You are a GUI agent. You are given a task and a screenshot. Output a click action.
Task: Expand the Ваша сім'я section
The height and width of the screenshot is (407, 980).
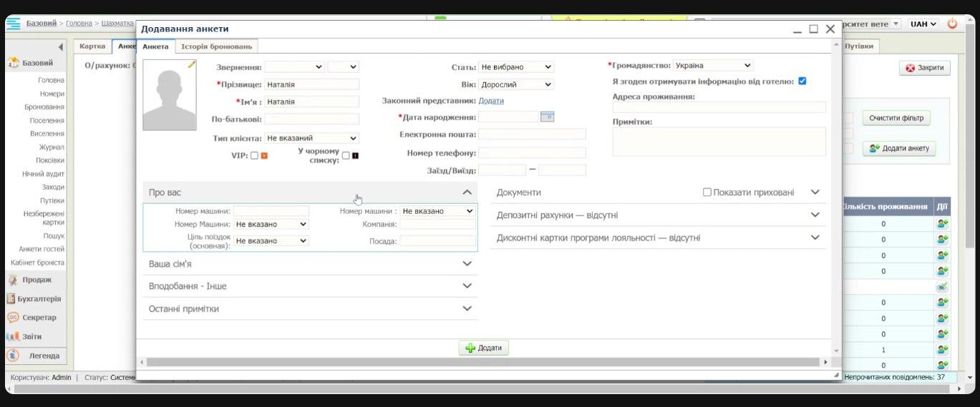point(309,264)
